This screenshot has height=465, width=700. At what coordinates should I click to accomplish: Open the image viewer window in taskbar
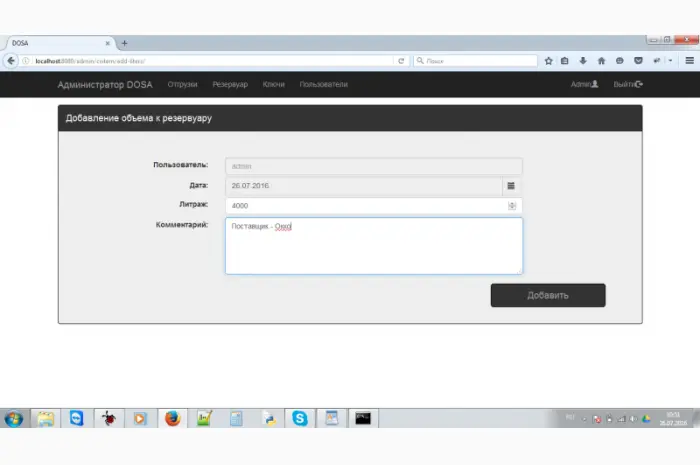point(331,419)
